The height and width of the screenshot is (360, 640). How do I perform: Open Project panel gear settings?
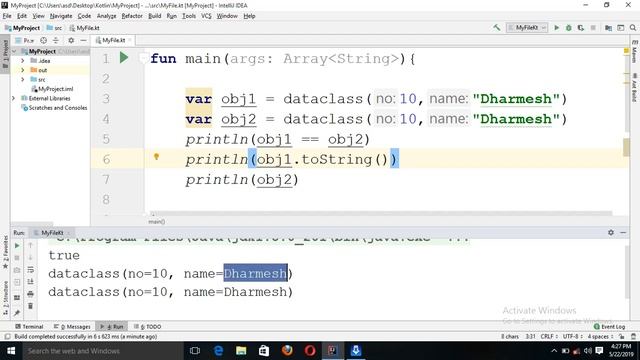71,40
